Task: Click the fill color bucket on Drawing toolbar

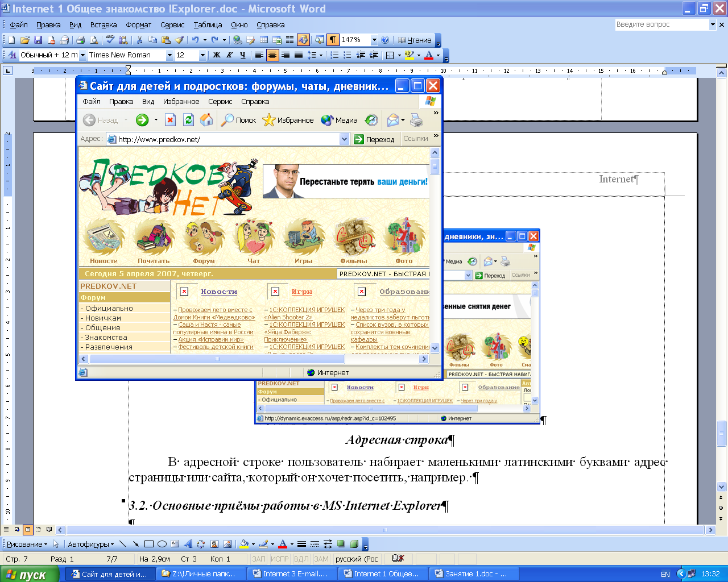Action: 244,544
